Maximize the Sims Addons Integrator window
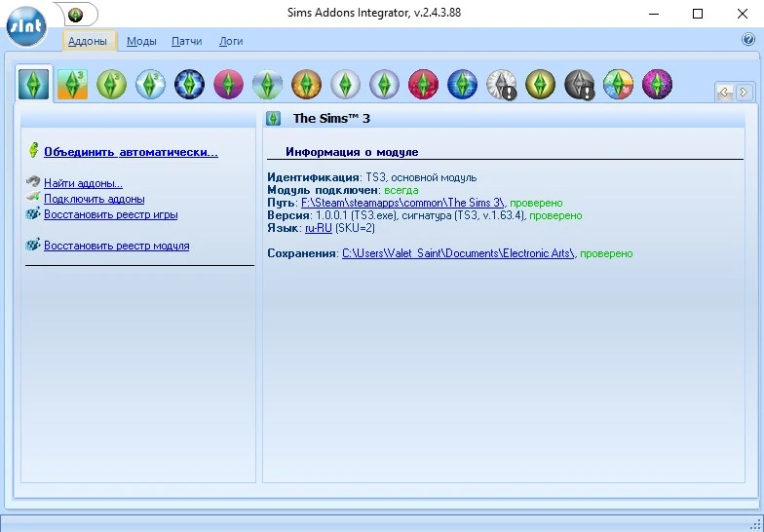Viewport: 764px width, 532px height. [x=698, y=14]
